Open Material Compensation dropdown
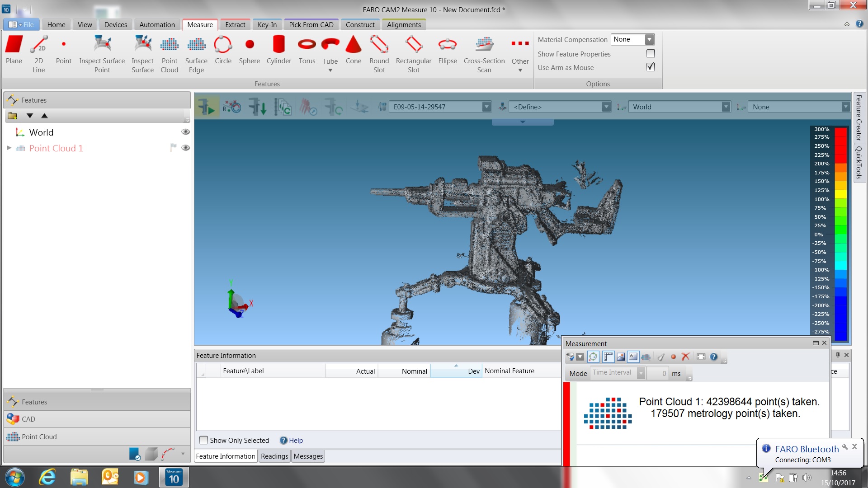This screenshot has width=868, height=488. pos(649,39)
